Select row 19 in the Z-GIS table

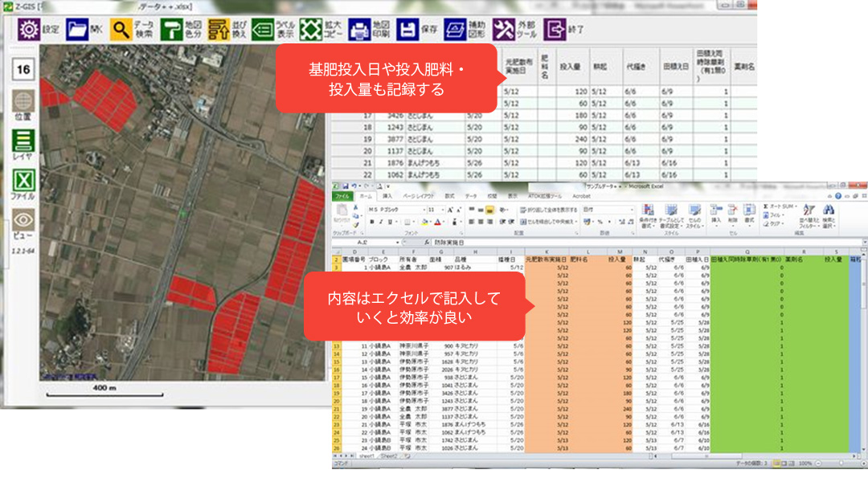coord(544,139)
